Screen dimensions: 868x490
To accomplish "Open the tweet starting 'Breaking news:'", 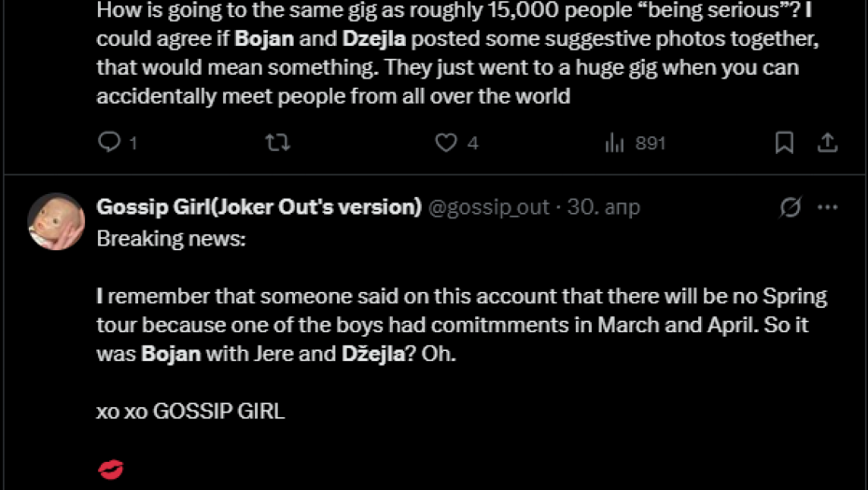I will (172, 239).
